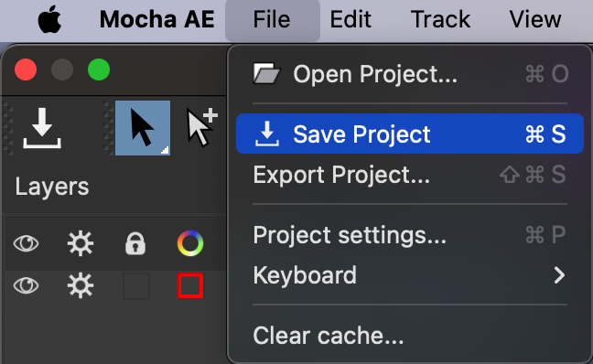Click the red layer color swatch
The width and height of the screenshot is (593, 364).
190,285
